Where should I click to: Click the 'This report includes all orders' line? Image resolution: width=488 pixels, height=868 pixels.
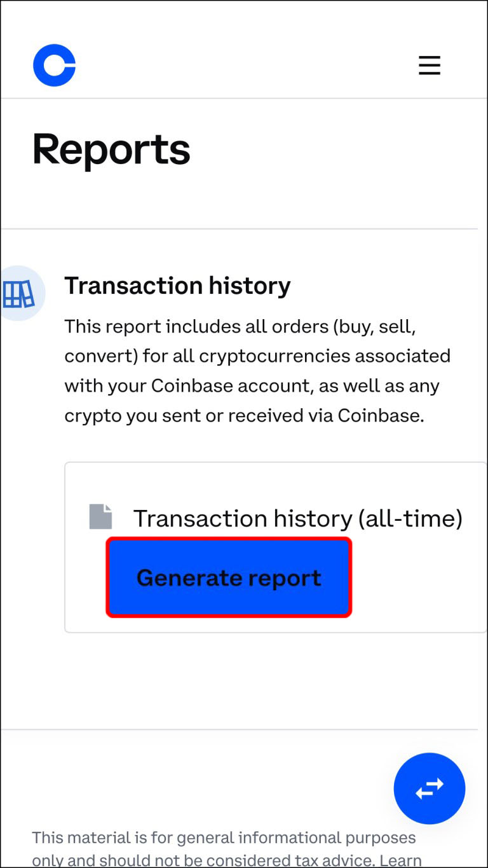[x=240, y=327]
